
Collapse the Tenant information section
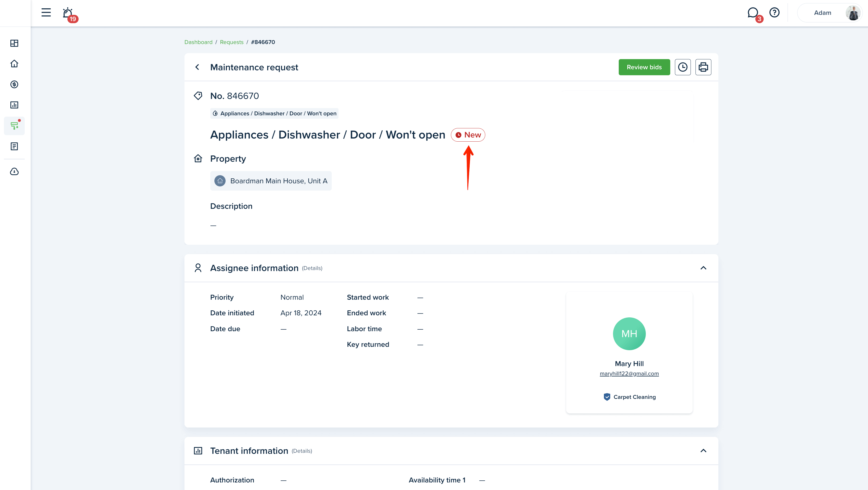pyautogui.click(x=703, y=451)
